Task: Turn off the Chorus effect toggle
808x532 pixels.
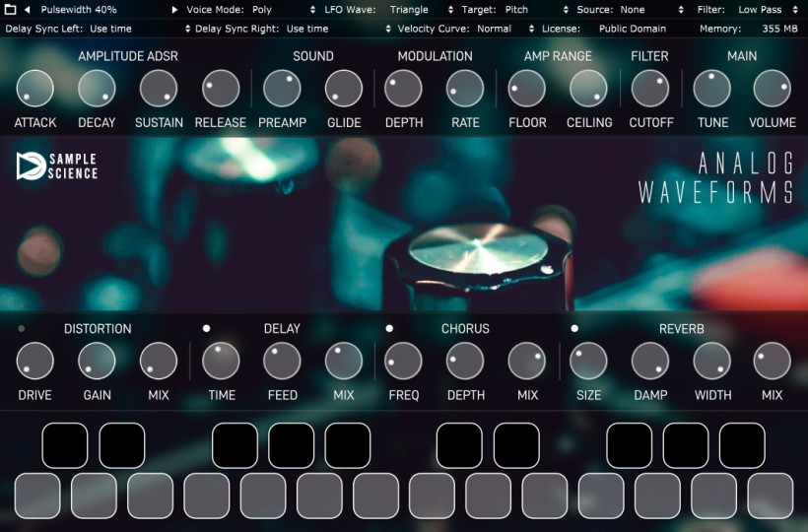Action: [389, 329]
